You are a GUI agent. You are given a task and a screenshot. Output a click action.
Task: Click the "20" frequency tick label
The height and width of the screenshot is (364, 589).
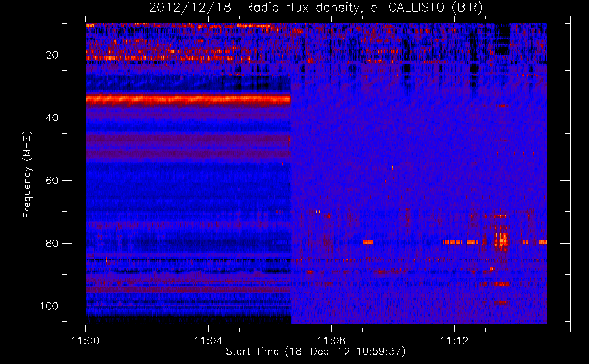(52, 55)
